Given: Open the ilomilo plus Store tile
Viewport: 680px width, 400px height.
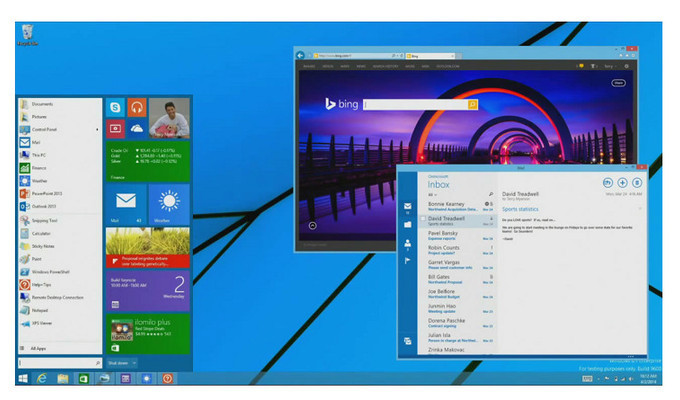Looking at the screenshot, I should 147,333.
